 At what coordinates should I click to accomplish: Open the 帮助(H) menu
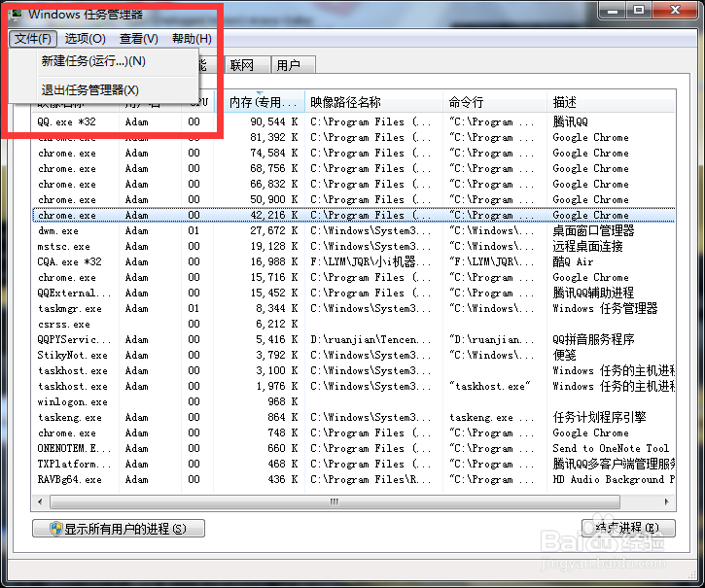[x=192, y=39]
